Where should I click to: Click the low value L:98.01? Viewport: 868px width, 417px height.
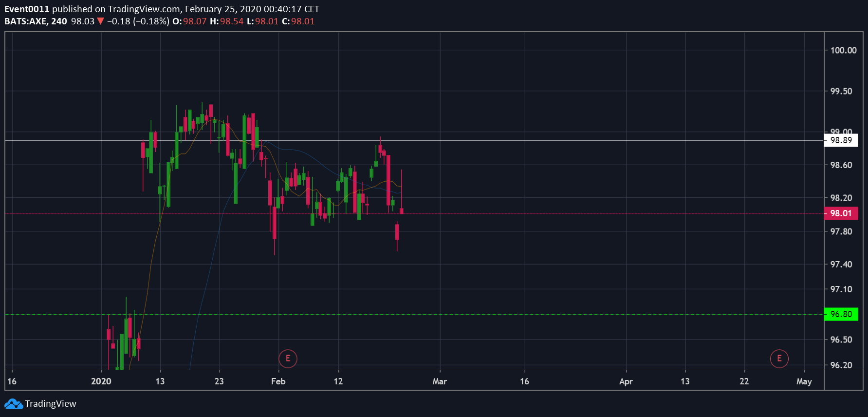point(262,21)
